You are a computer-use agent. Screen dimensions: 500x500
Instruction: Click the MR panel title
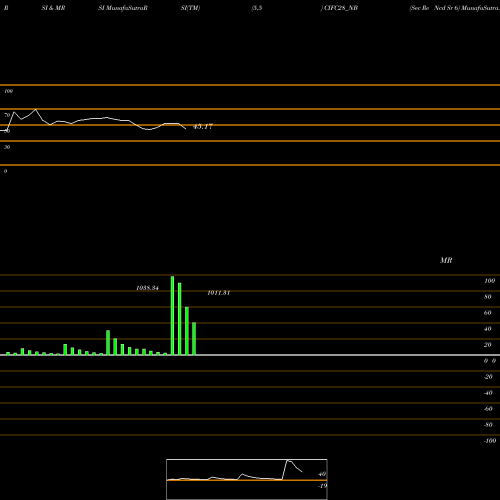[446, 261]
